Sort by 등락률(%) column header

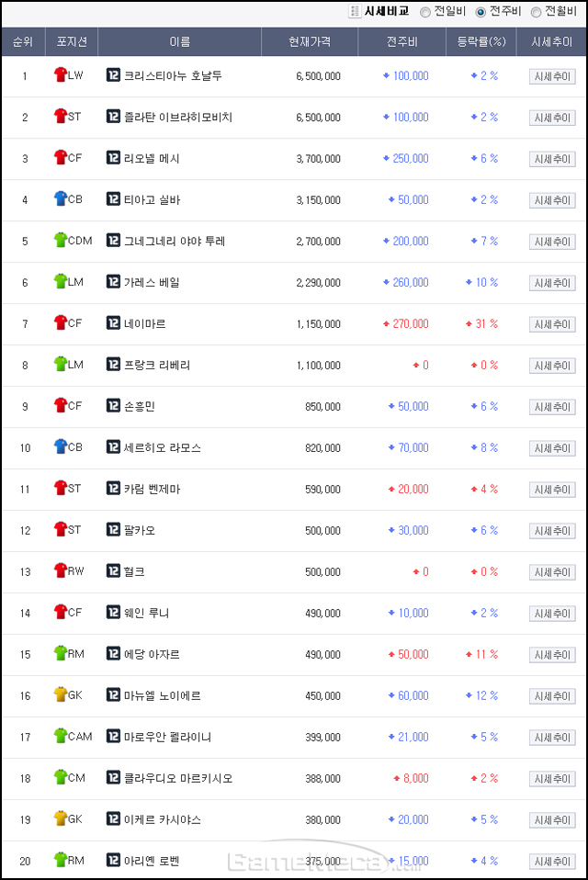pos(481,41)
